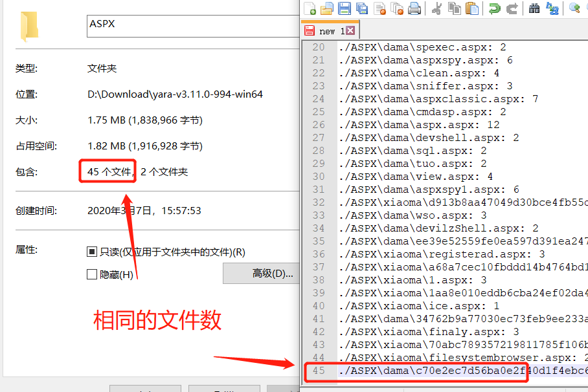The height and width of the screenshot is (392, 588).
Task: Click the Close document toolbar icon
Action: pyautogui.click(x=380, y=8)
